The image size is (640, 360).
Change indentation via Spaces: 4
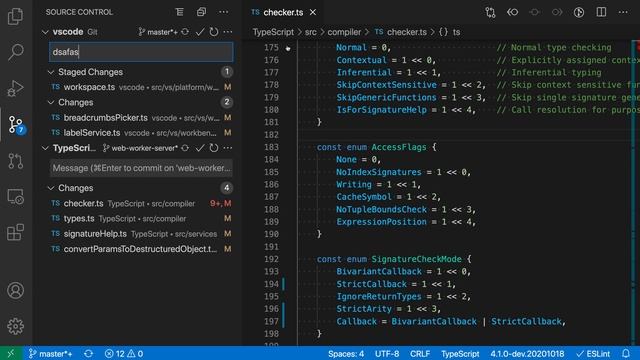[346, 353]
